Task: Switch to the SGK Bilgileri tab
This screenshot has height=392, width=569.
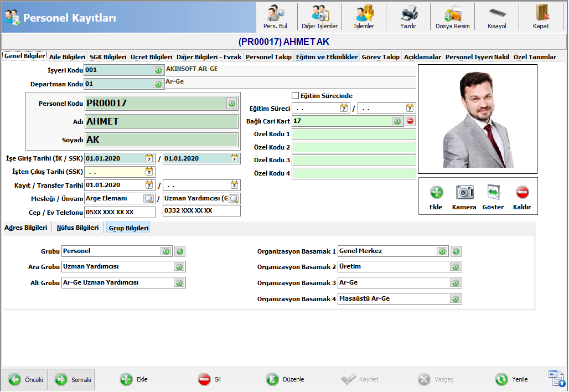Action: click(107, 57)
